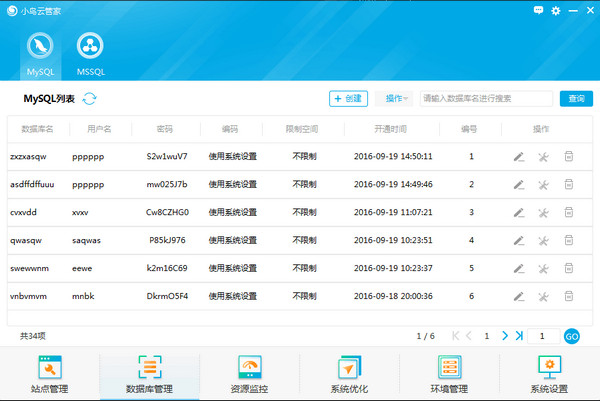Screen dimensions: 600x401
Task: Switch to the MSSQL tab
Action: tap(91, 54)
